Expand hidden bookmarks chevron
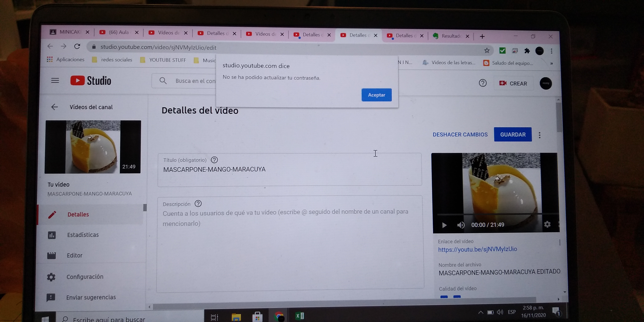Image resolution: width=644 pixels, height=322 pixels. tap(551, 63)
